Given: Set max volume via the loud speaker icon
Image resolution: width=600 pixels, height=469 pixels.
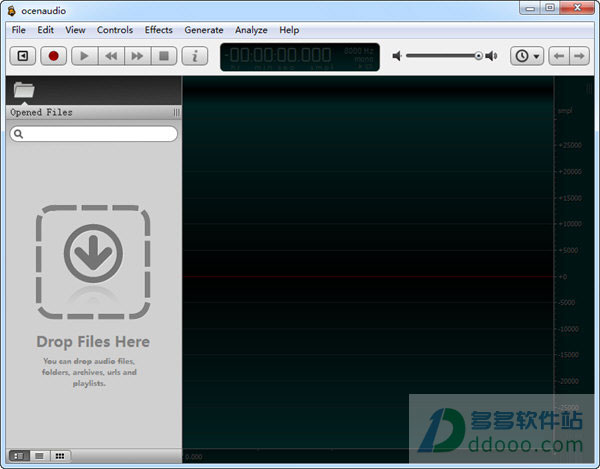Looking at the screenshot, I should 491,56.
